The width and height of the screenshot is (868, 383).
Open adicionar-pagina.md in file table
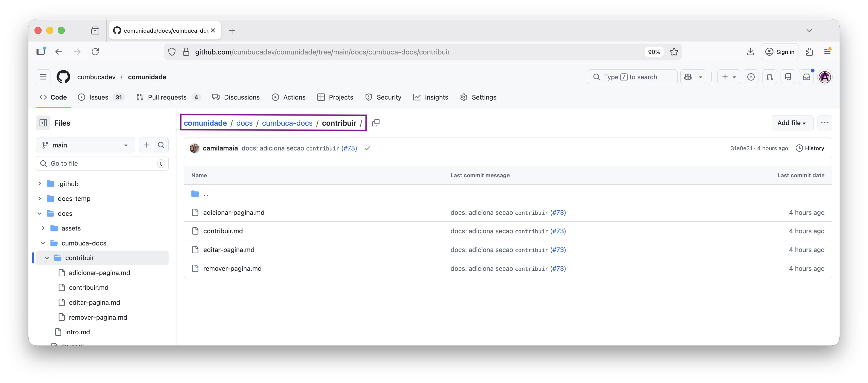coord(234,212)
